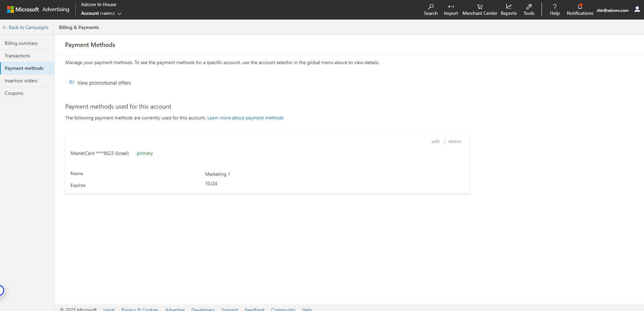
Task: Go Back to Campaigns
Action: 26,27
